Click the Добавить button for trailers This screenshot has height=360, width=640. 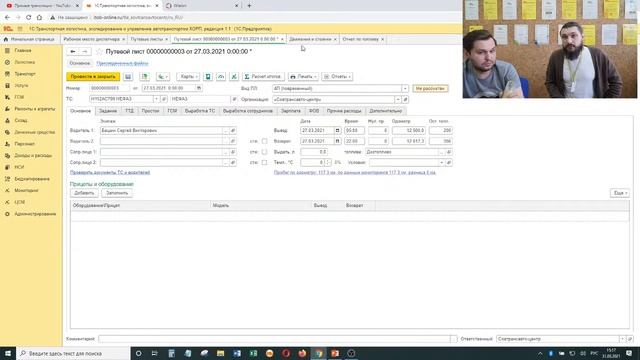point(84,193)
